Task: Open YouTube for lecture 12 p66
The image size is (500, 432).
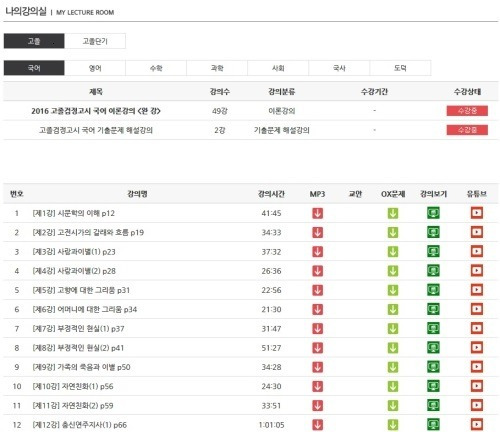Action: (x=477, y=425)
